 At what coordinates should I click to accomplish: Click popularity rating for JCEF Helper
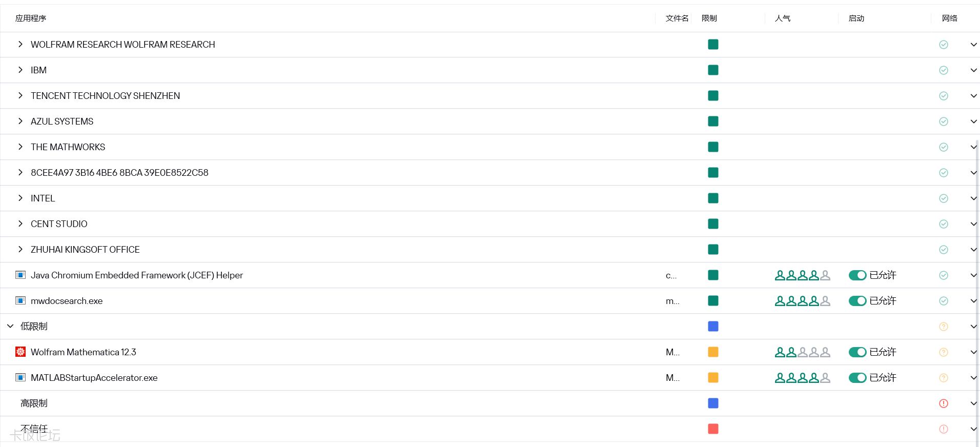(x=802, y=275)
